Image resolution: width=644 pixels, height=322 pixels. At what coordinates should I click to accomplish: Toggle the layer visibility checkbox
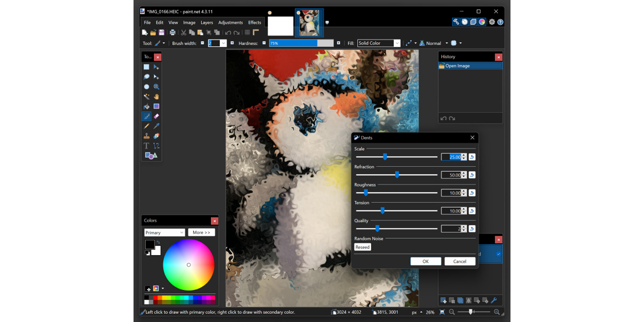[x=498, y=254]
